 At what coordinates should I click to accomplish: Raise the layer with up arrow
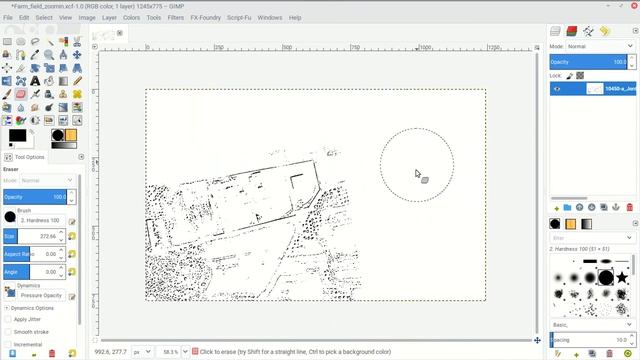[x=580, y=207]
